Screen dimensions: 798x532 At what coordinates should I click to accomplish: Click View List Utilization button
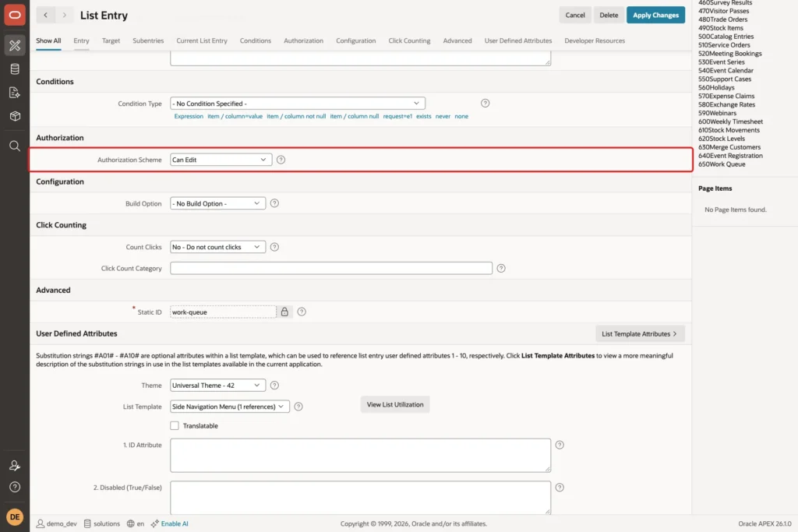click(x=395, y=405)
